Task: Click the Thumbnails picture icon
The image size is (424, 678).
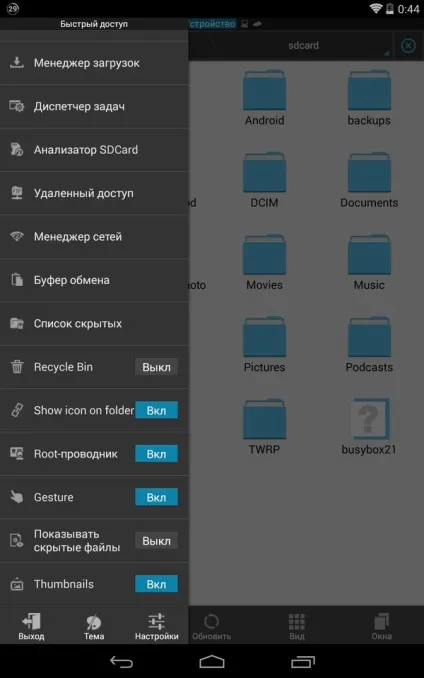Action: [x=17, y=584]
